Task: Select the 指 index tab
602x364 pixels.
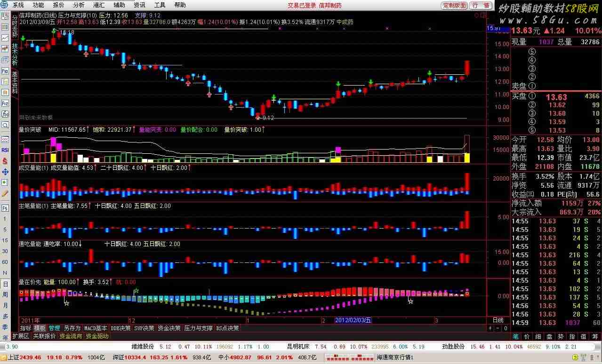Action: coord(572,336)
